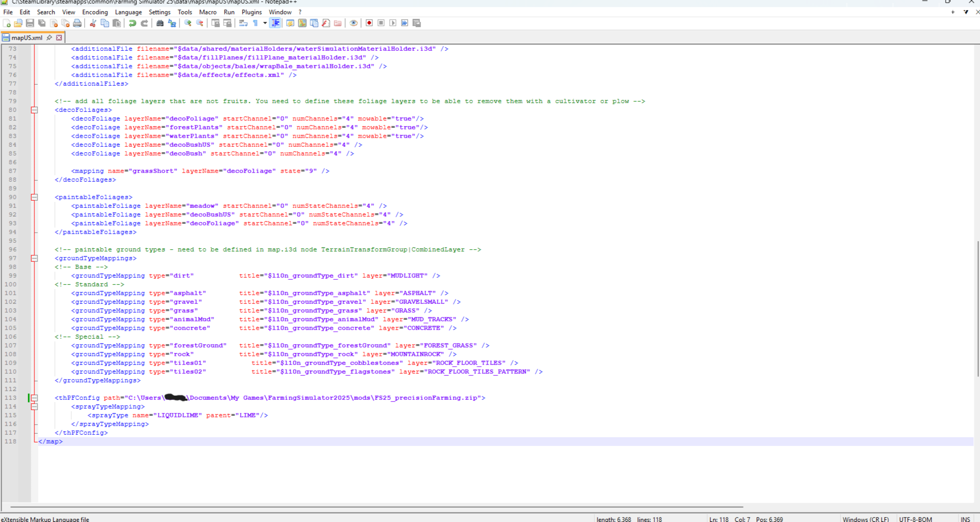The width and height of the screenshot is (980, 522).
Task: Toggle synchronized vertical scrolling icon
Action: [x=215, y=23]
